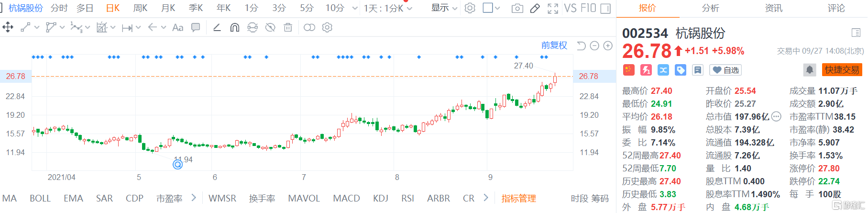Viewport: 868px width, 213px height.
Task: Expand the layout square dropdown arrow
Action: coord(498,8)
